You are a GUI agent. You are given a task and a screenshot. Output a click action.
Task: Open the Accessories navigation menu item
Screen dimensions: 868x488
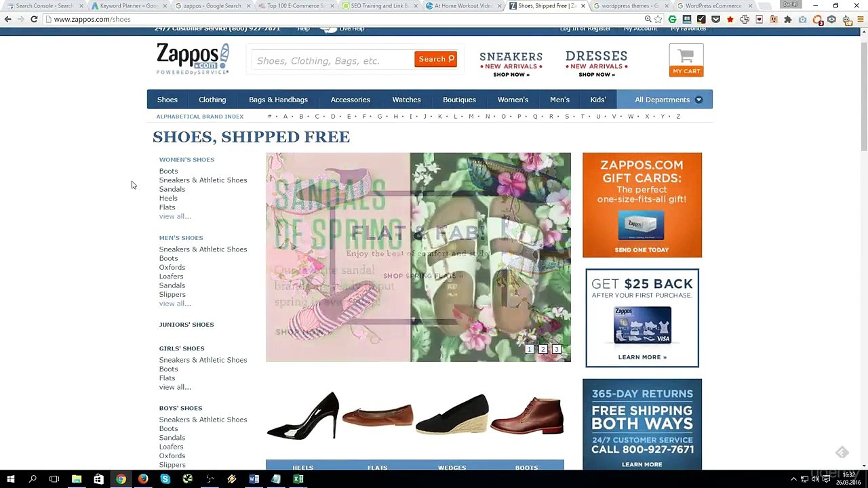(351, 100)
